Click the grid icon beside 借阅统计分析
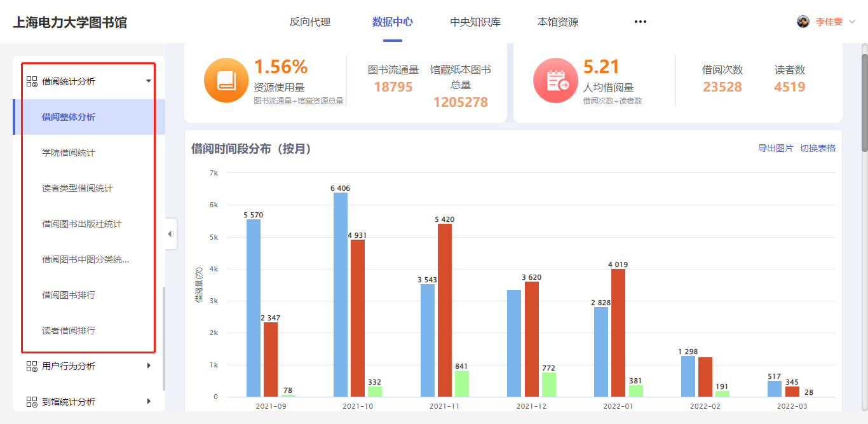868x424 pixels. coord(32,81)
